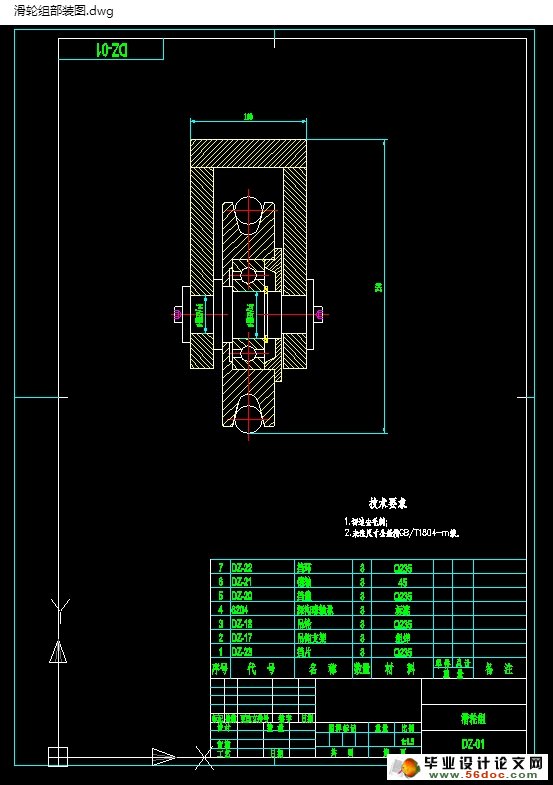Screen dimensions: 553x785
Task: Click the 代号 column header
Action: pyautogui.click(x=262, y=669)
